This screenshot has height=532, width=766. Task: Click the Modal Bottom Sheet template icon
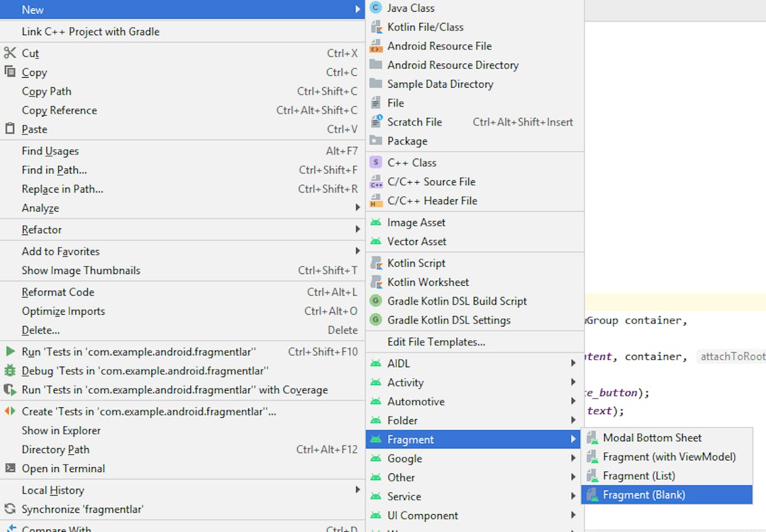tap(592, 438)
